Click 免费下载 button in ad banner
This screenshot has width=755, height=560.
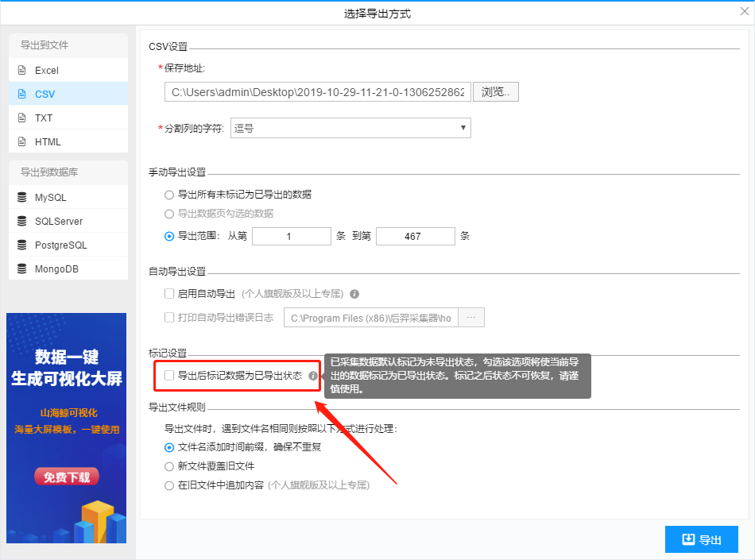67,477
